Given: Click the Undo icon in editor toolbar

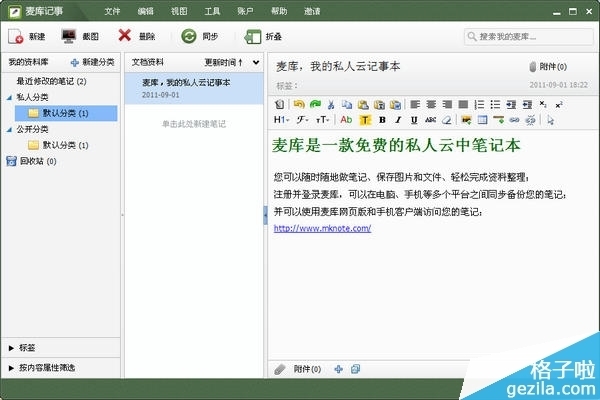Looking at the screenshot, I should (x=299, y=104).
